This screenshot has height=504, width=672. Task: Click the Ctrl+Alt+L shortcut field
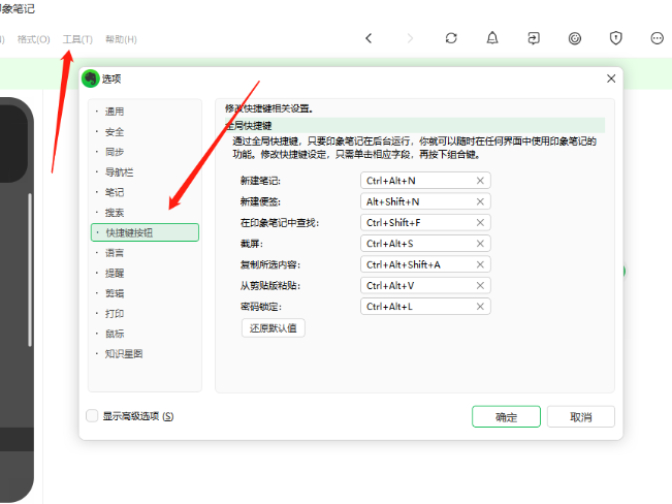point(425,307)
